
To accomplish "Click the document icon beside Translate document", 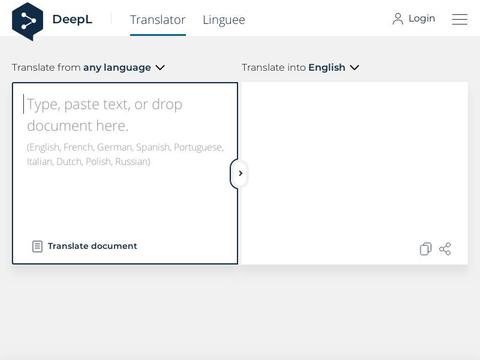I will pyautogui.click(x=37, y=246).
